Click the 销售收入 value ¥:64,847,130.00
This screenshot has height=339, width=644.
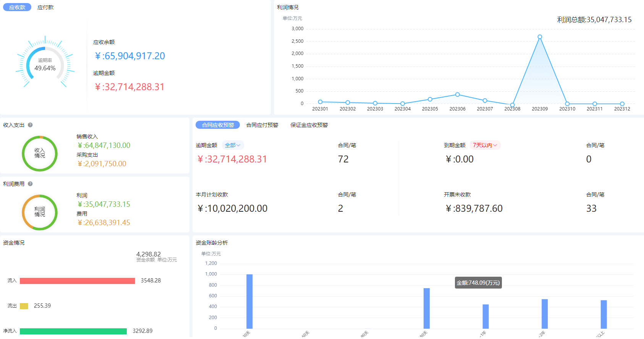(x=104, y=146)
